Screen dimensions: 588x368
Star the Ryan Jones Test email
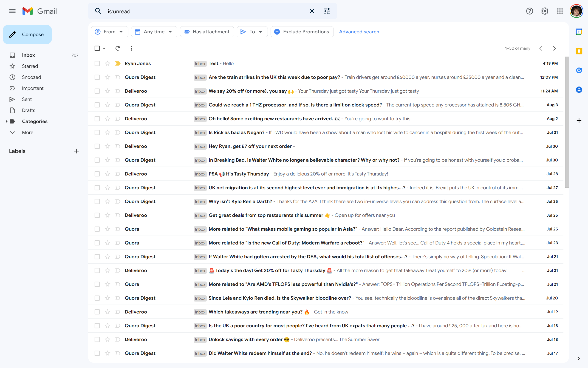[107, 63]
